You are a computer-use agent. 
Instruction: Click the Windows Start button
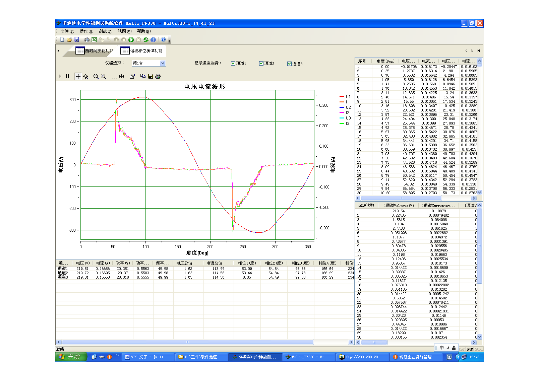click(x=71, y=357)
